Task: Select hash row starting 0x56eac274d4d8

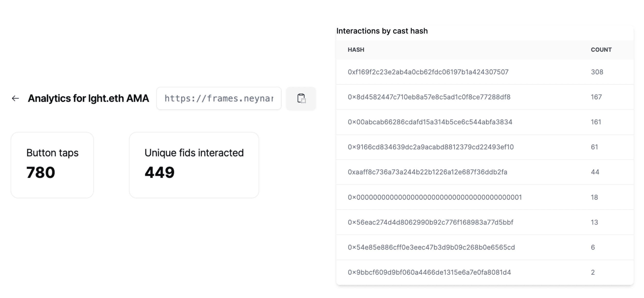Action: (x=485, y=222)
